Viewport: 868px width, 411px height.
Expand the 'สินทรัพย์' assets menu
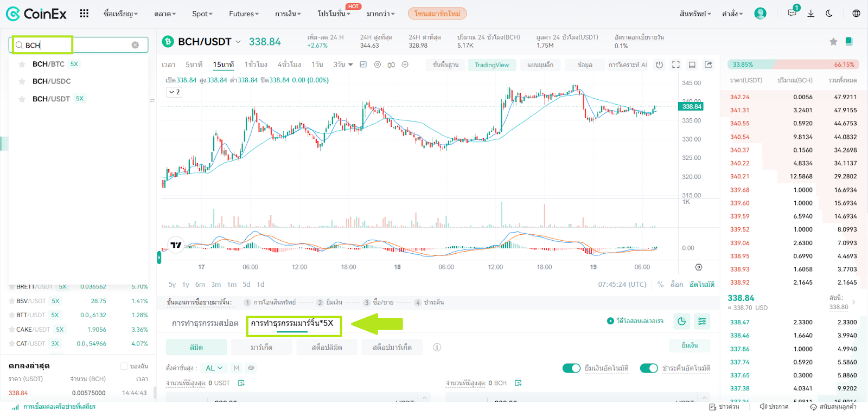(x=695, y=14)
